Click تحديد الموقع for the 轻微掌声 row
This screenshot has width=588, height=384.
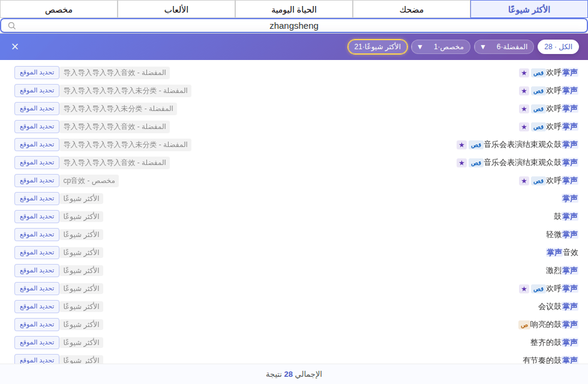click(37, 235)
